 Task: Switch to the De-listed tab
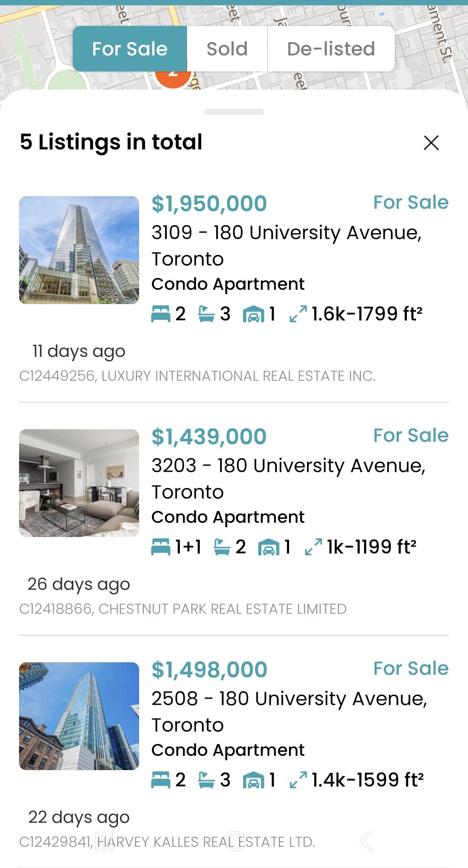click(x=331, y=49)
